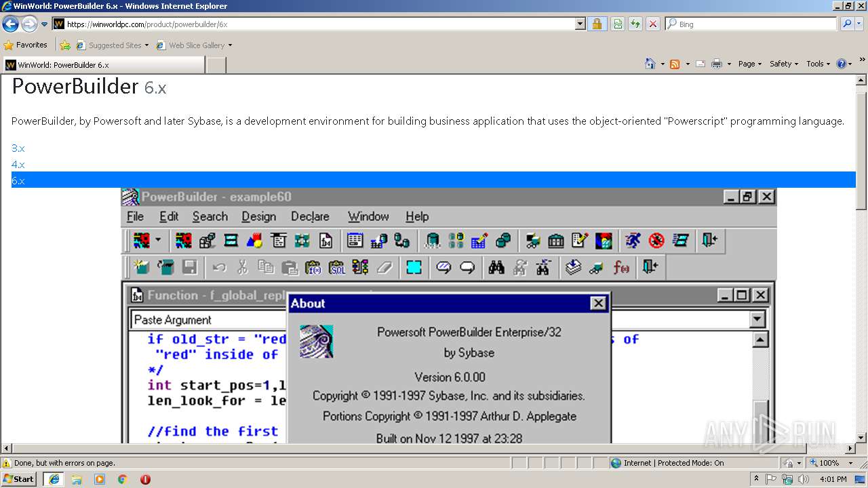Click the PowerBuilder About dialog screenshot
This screenshot has height=488, width=868.
click(448, 316)
